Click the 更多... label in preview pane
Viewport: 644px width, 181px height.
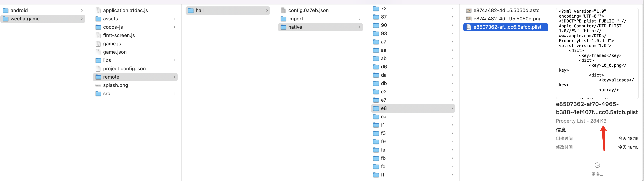(597, 174)
